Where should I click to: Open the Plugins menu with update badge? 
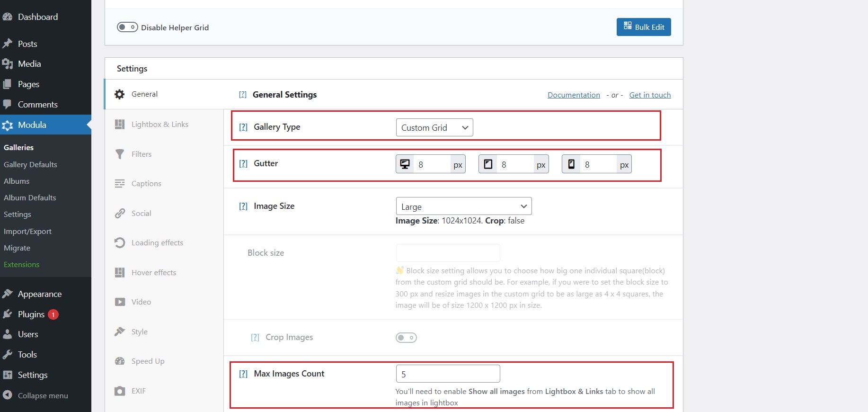[x=31, y=314]
